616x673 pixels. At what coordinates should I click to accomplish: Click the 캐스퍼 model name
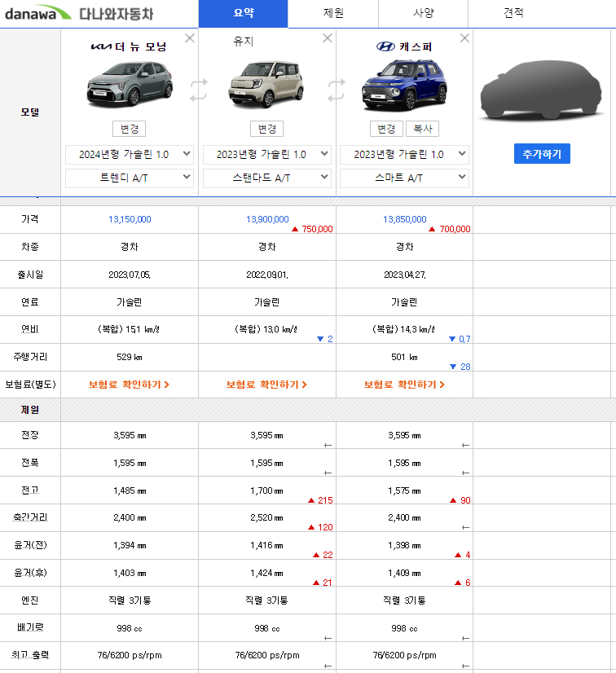[416, 46]
